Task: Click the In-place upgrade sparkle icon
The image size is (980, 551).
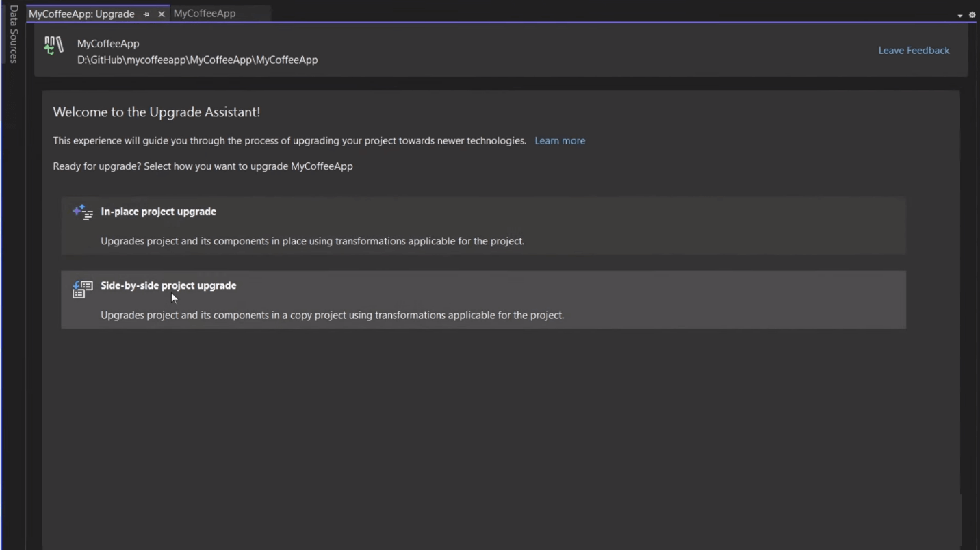Action: click(83, 212)
